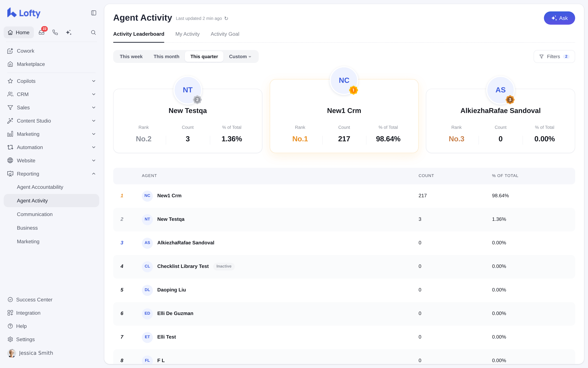Click the Reporting presentation icon
Screen dimensions: 588x368
tap(10, 174)
